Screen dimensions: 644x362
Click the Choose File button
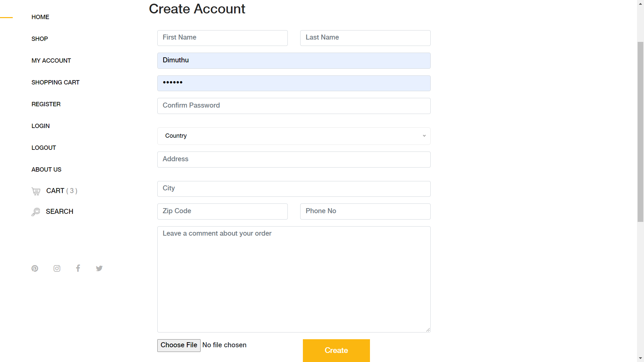[178, 345]
